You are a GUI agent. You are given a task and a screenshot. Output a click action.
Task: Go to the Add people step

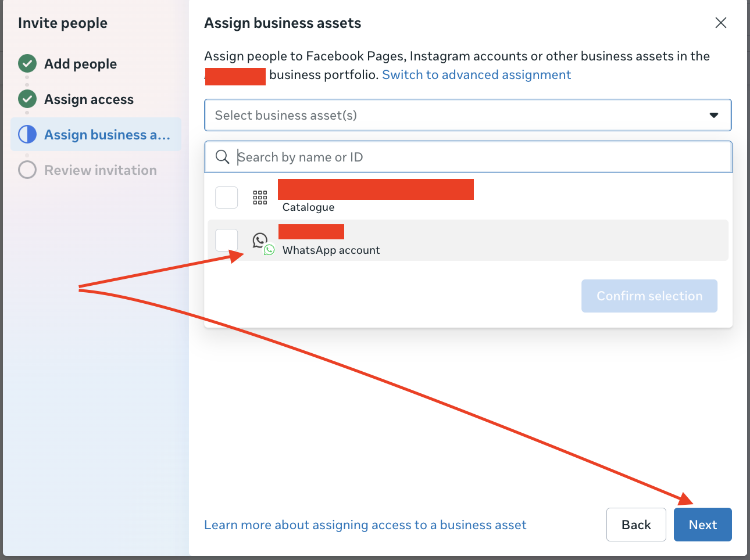click(x=80, y=63)
